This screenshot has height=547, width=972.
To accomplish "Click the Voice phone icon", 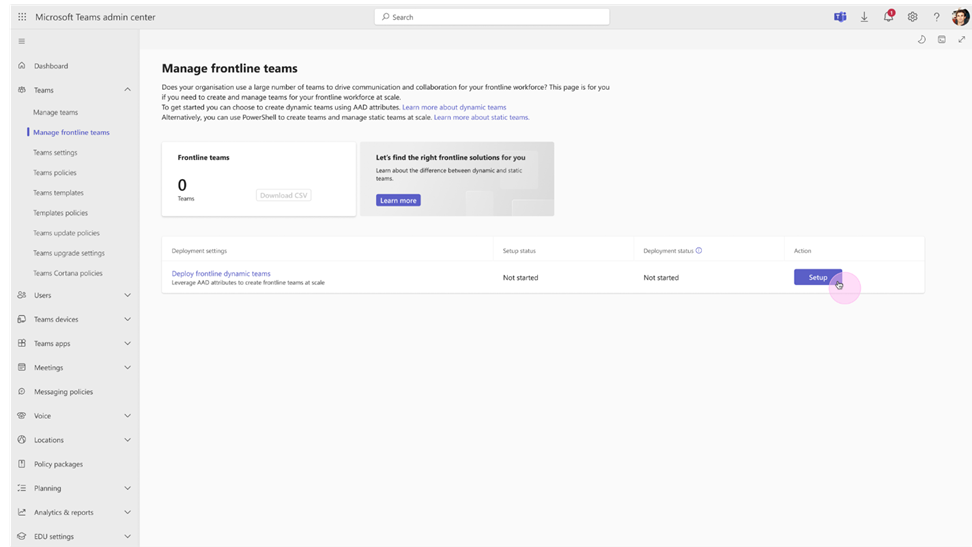I will [x=22, y=416].
